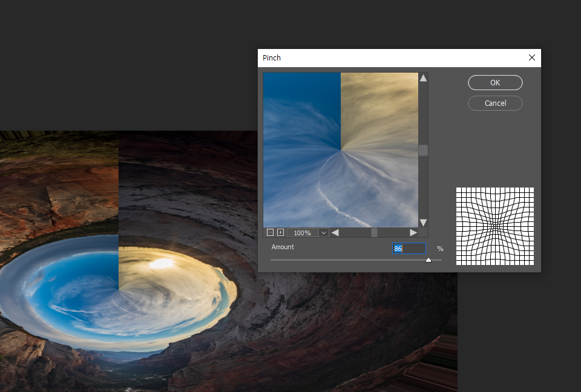
Task: Open the 100% preview zoom dropdown
Action: click(323, 233)
